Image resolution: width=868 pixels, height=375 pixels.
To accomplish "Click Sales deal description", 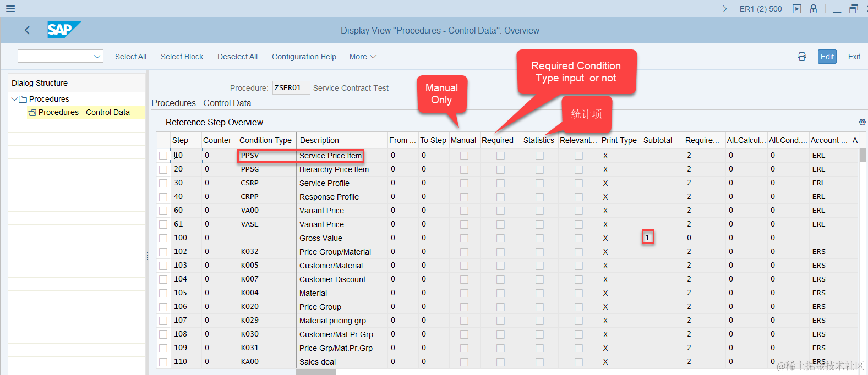I will click(317, 362).
